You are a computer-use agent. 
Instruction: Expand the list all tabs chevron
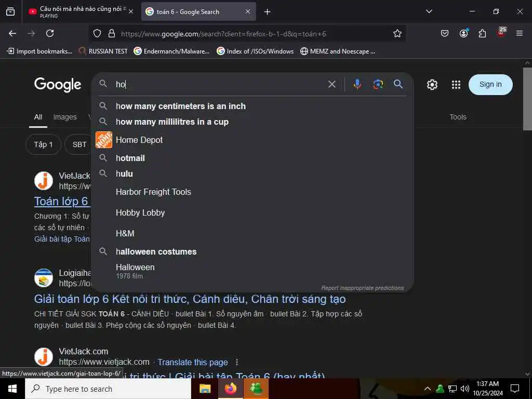(x=429, y=11)
